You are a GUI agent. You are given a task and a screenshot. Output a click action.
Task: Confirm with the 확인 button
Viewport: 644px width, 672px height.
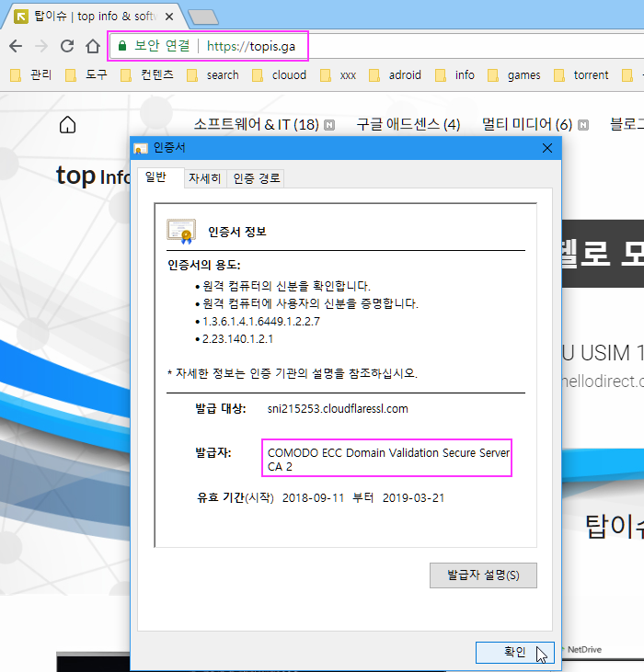tap(515, 653)
